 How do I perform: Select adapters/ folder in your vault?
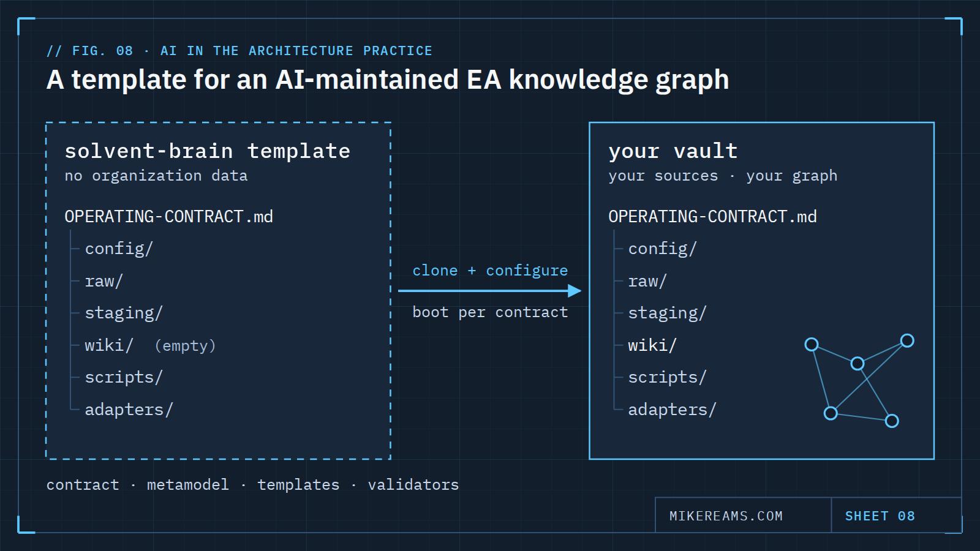(672, 410)
